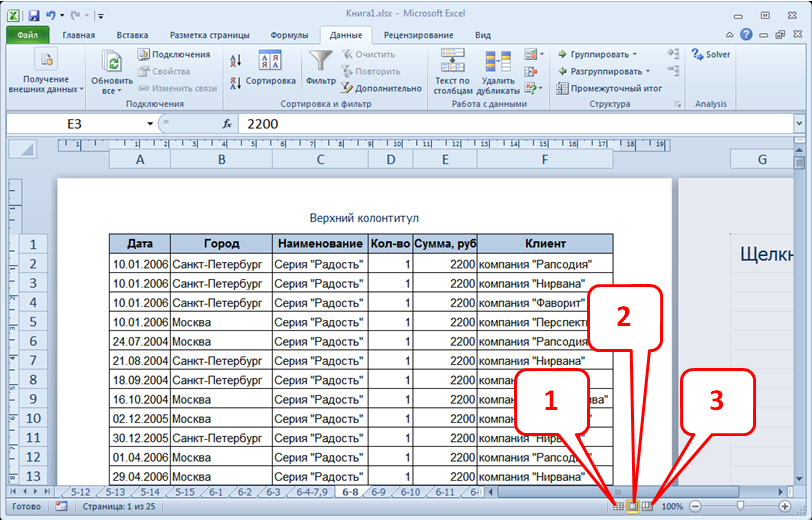Image resolution: width=812 pixels, height=520 pixels.
Task: Select sheet tab 6-9
Action: (x=378, y=492)
